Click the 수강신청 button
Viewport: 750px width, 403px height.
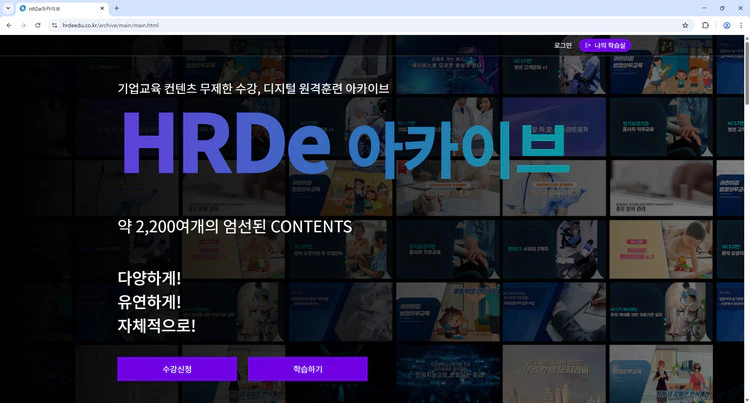(x=177, y=369)
